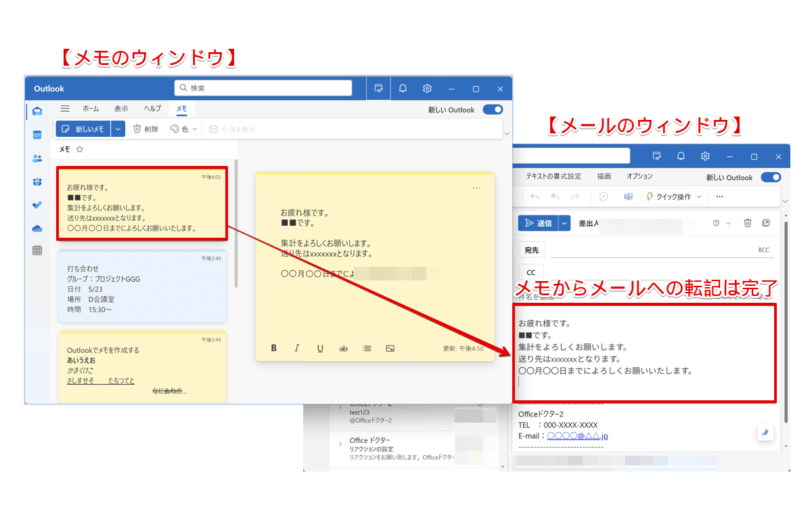Open settings gear in memo window title bar
Image resolution: width=812 pixels, height=508 pixels.
[x=427, y=89]
